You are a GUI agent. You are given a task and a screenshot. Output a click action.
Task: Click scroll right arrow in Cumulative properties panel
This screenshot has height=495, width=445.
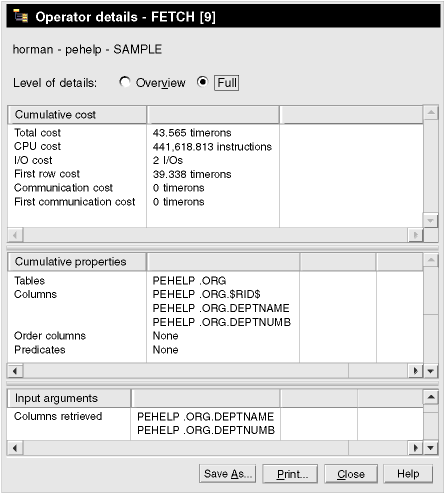pos(415,371)
